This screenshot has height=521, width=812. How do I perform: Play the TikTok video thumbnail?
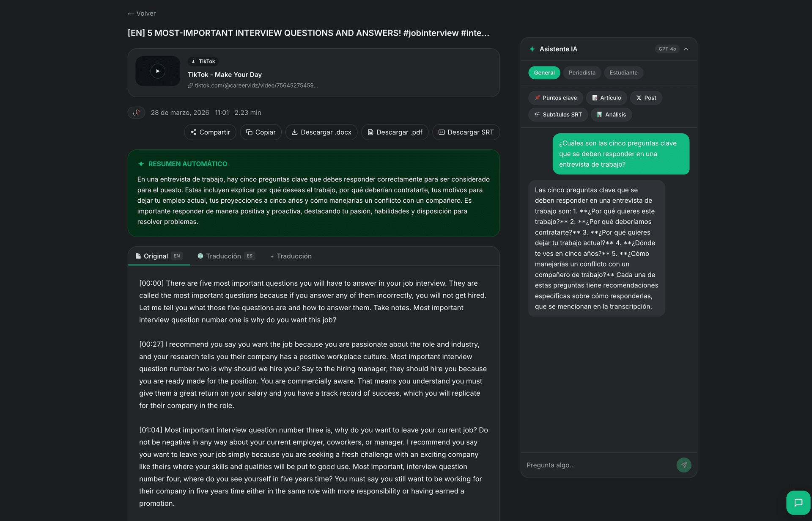[157, 71]
